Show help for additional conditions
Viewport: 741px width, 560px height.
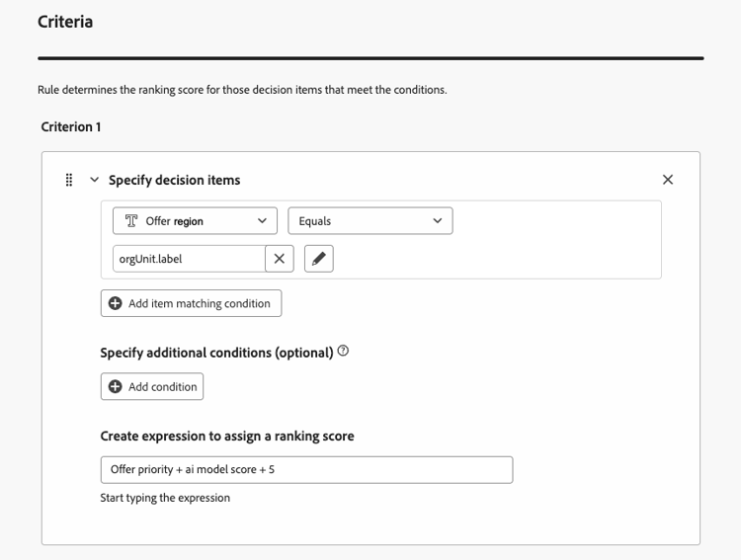[x=343, y=352]
